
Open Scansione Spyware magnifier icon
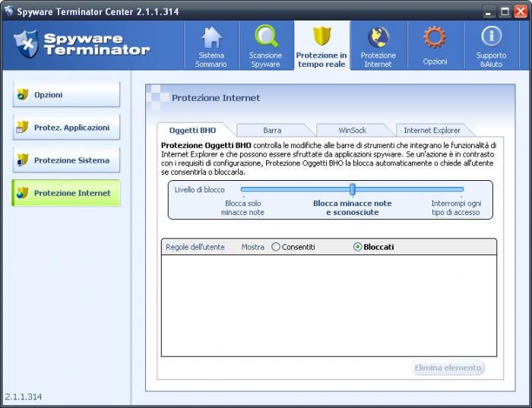267,36
